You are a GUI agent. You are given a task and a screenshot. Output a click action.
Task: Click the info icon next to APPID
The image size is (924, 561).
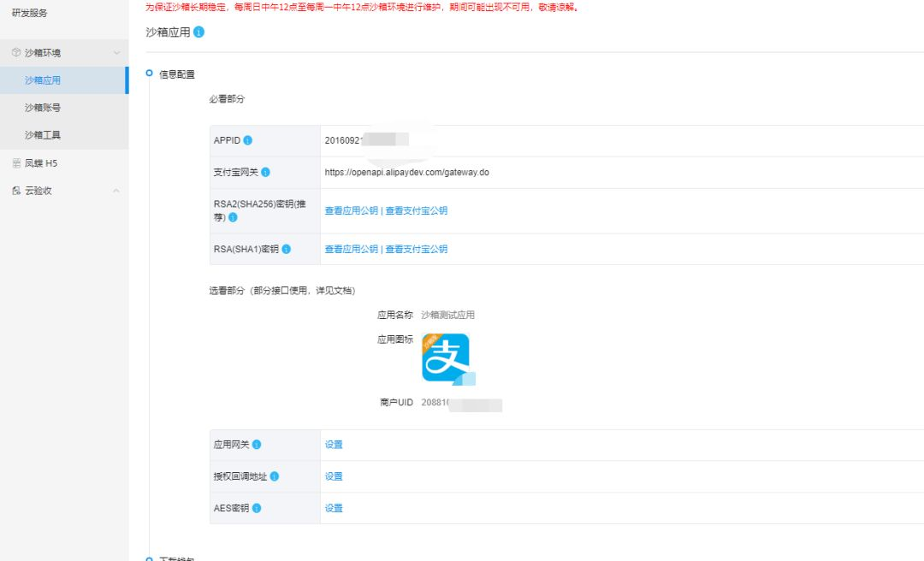click(247, 140)
